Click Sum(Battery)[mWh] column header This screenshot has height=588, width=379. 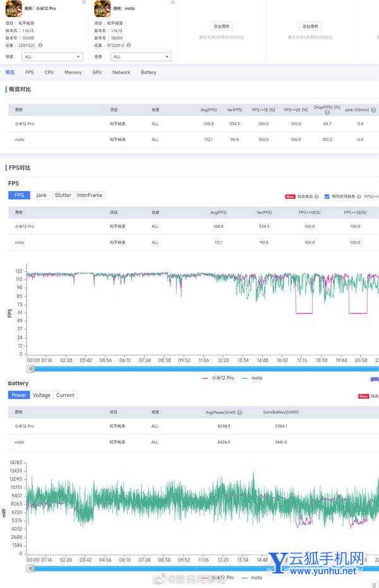[281, 412]
